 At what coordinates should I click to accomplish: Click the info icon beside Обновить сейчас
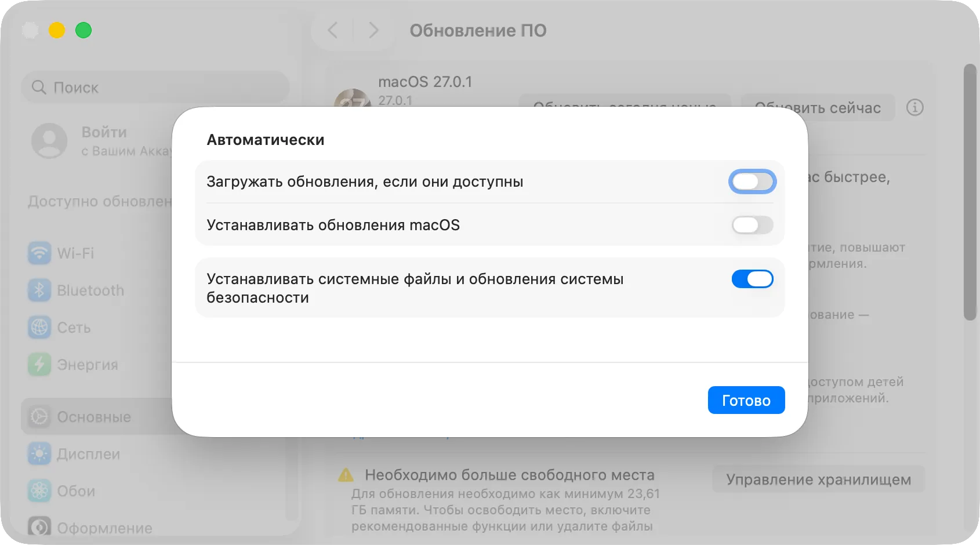[914, 107]
